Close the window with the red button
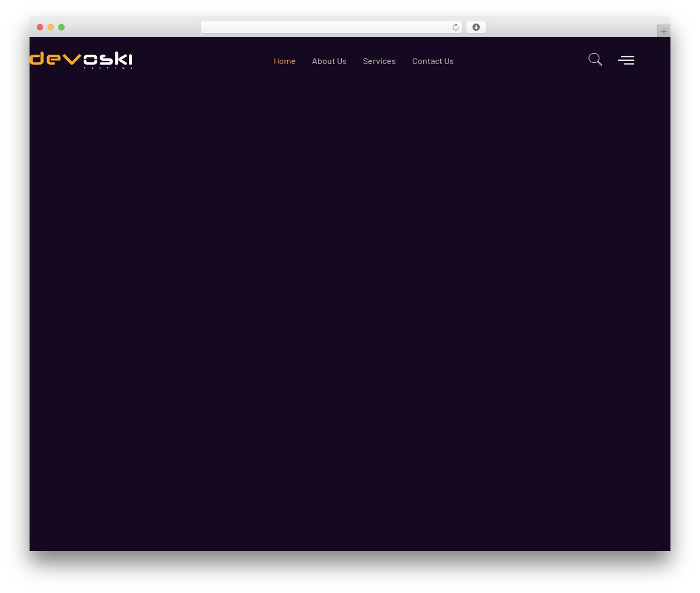The height and width of the screenshot is (593, 700). pyautogui.click(x=40, y=27)
